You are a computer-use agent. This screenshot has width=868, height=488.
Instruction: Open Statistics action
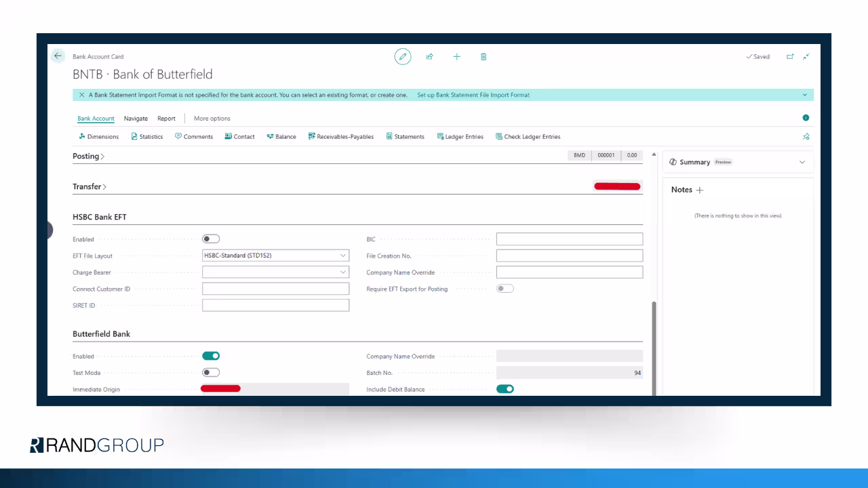click(147, 136)
